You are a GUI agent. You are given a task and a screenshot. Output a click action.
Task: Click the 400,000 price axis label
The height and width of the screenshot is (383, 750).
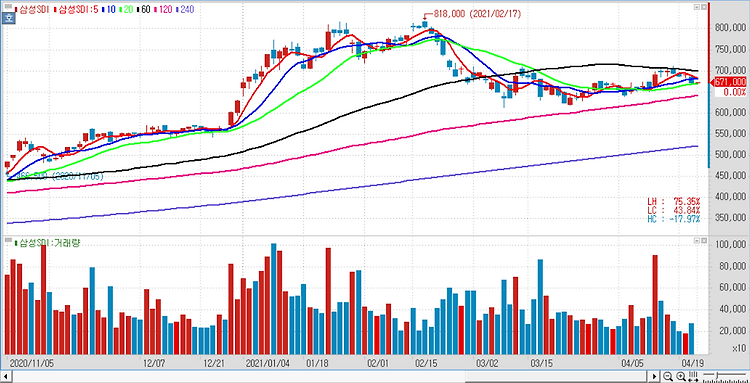(x=730, y=197)
